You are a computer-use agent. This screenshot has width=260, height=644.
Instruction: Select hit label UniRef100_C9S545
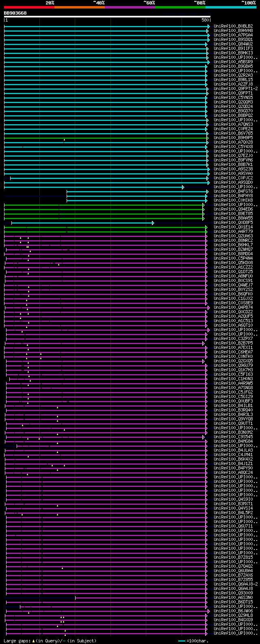click(233, 437)
